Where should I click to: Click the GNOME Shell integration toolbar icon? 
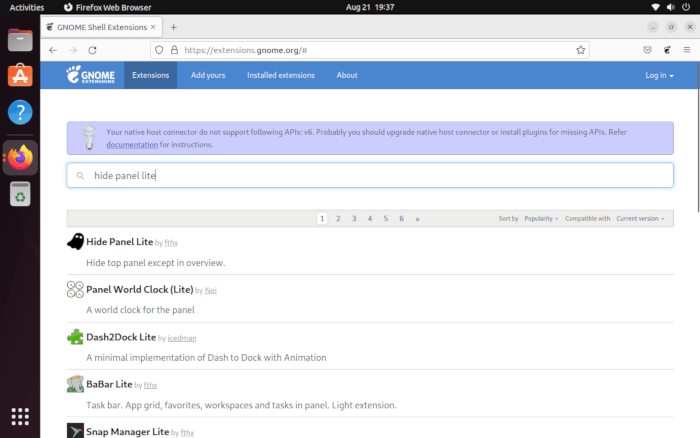point(667,50)
